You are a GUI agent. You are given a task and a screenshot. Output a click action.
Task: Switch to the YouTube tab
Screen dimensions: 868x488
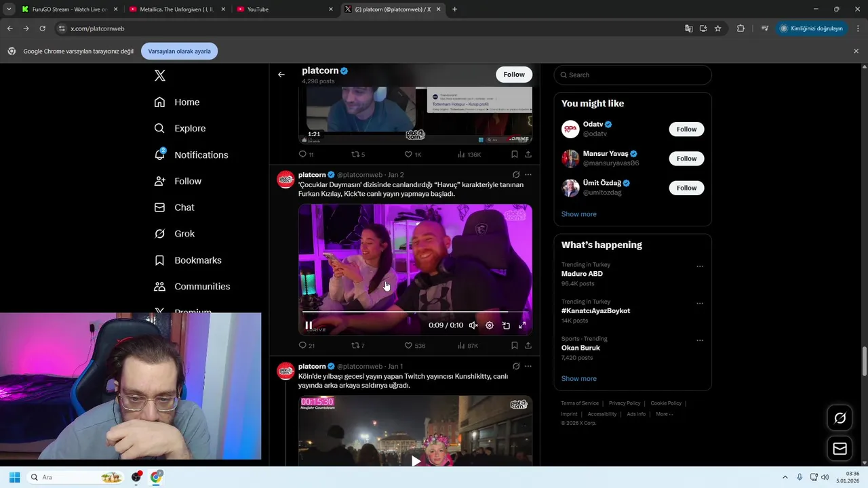pyautogui.click(x=285, y=9)
